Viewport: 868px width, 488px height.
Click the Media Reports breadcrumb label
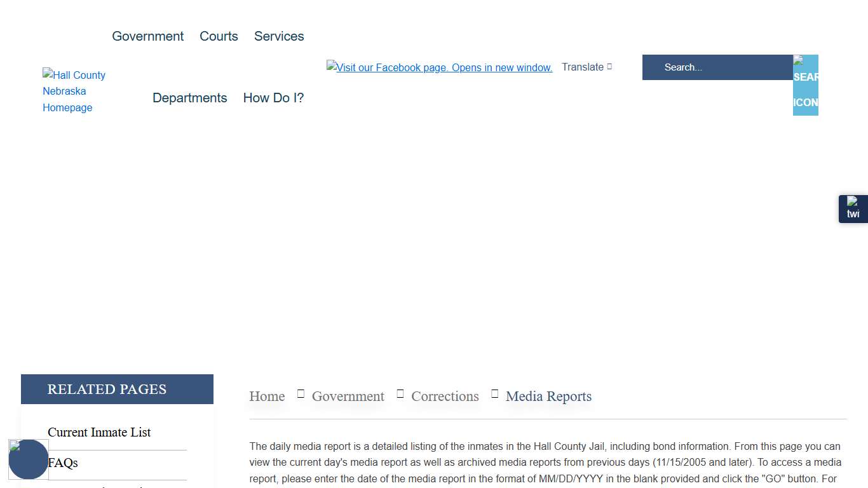coord(548,396)
